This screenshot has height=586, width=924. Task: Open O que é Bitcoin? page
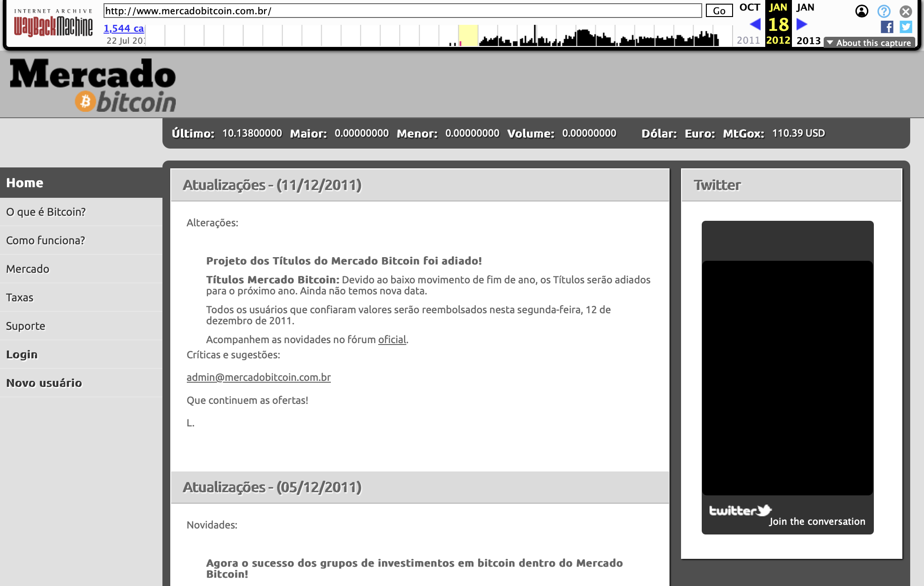pos(81,212)
